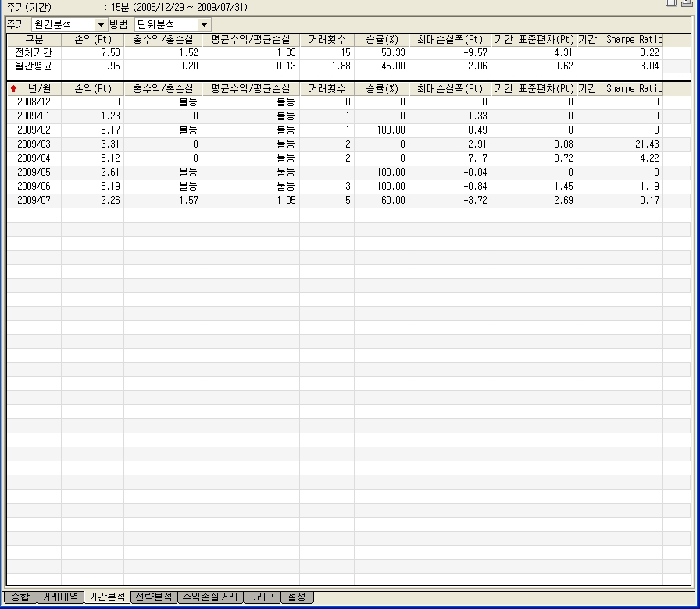Expand the 방법 단위분석 dropdown
Image resolution: width=700 pixels, height=609 pixels.
coord(203,25)
